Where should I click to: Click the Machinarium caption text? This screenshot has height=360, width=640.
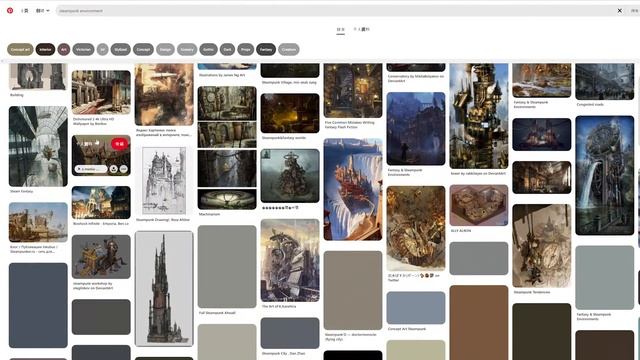[x=209, y=214]
